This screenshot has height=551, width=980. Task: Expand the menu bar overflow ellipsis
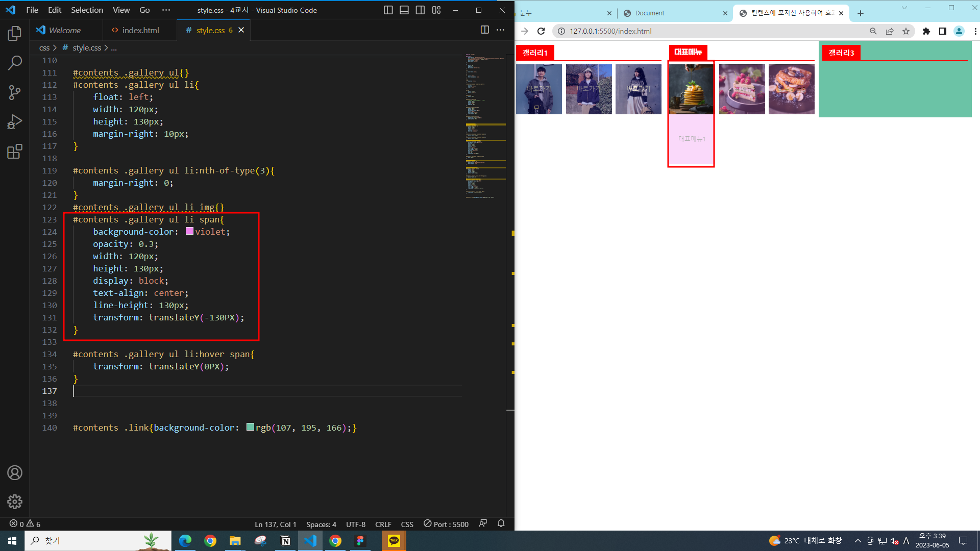click(x=166, y=10)
